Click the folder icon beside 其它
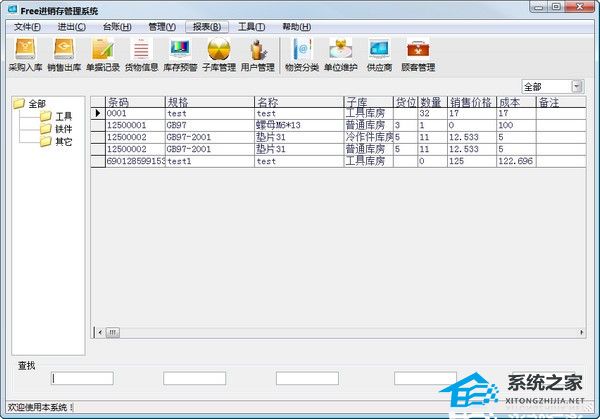 pyautogui.click(x=46, y=142)
